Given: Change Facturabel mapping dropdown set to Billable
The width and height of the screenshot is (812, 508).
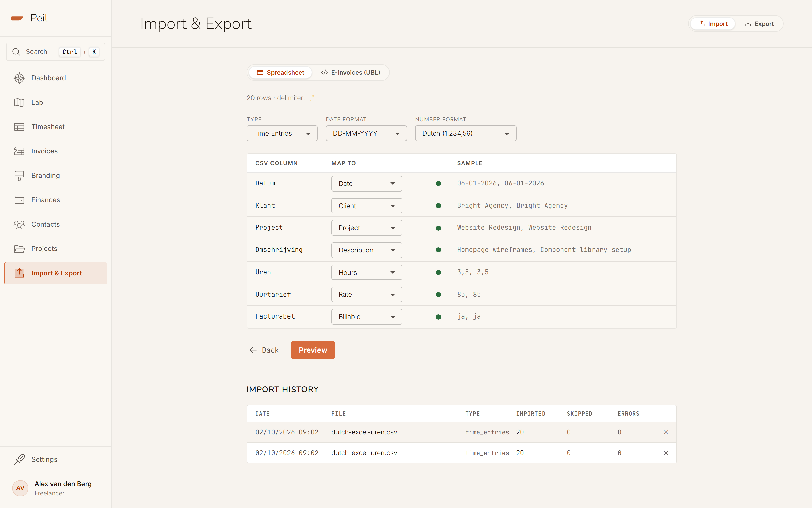Looking at the screenshot, I should coord(366,316).
